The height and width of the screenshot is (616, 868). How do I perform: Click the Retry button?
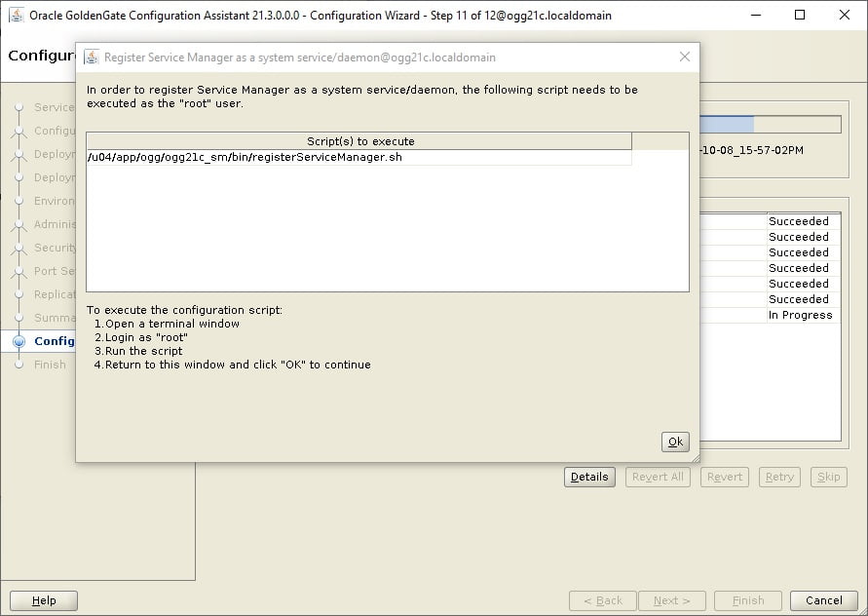(x=779, y=477)
